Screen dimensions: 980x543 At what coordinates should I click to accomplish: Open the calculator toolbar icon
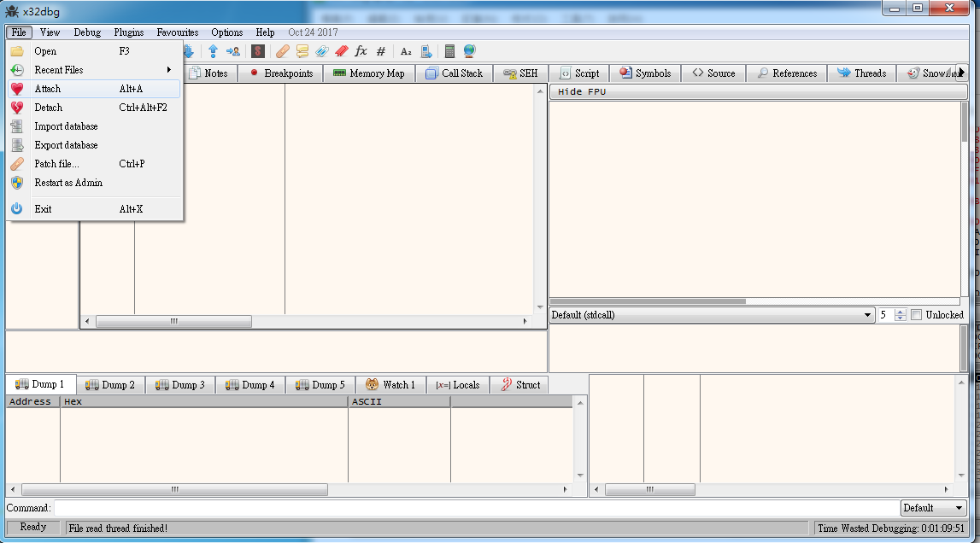[x=449, y=51]
